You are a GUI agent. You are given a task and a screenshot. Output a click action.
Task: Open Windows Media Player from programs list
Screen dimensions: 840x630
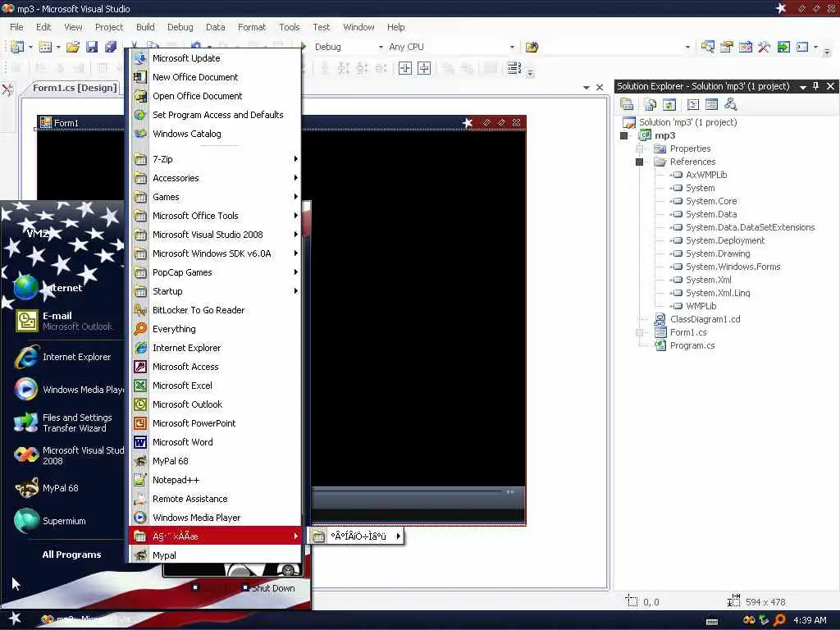pyautogui.click(x=216, y=518)
